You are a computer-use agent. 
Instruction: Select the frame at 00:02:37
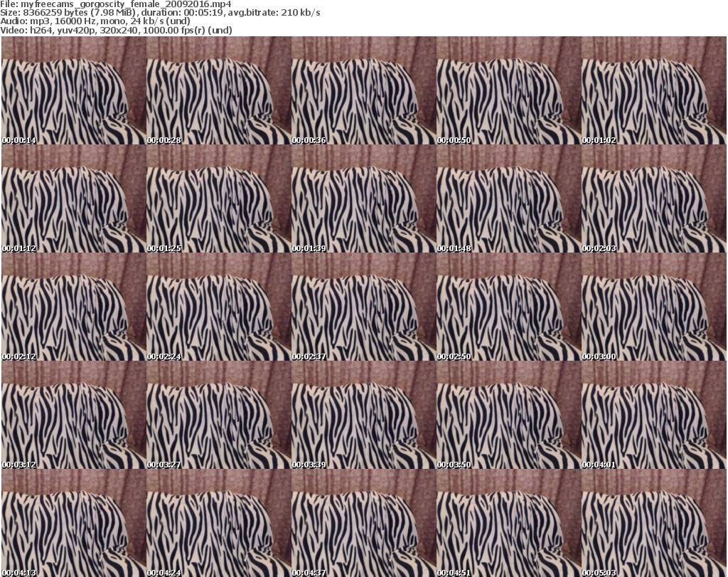363,307
